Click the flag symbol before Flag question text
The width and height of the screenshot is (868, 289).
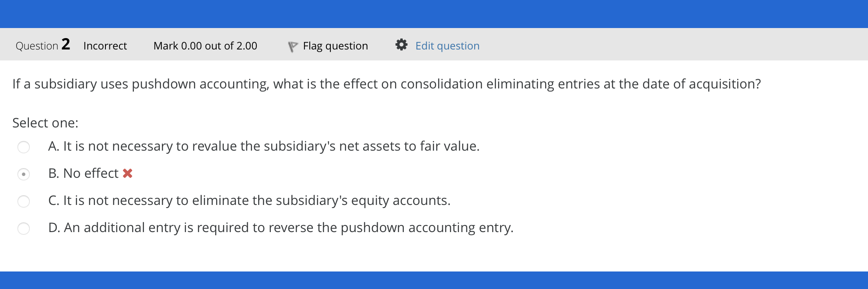point(293,45)
